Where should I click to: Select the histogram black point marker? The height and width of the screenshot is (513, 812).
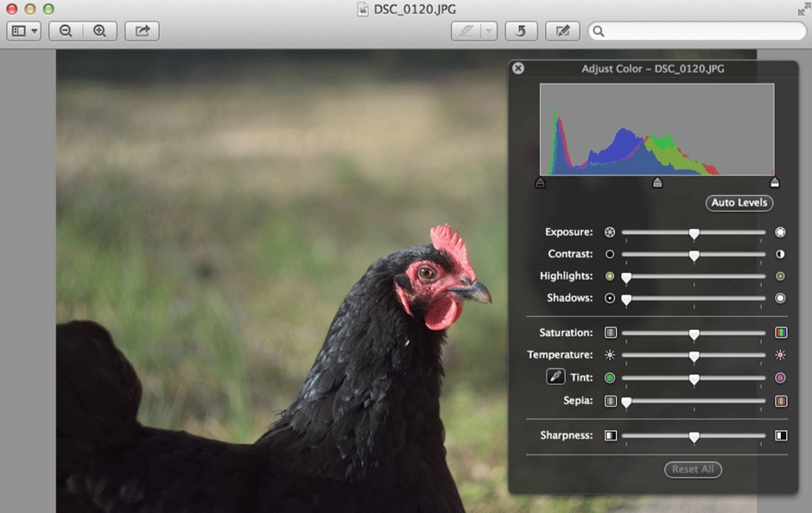pyautogui.click(x=541, y=182)
